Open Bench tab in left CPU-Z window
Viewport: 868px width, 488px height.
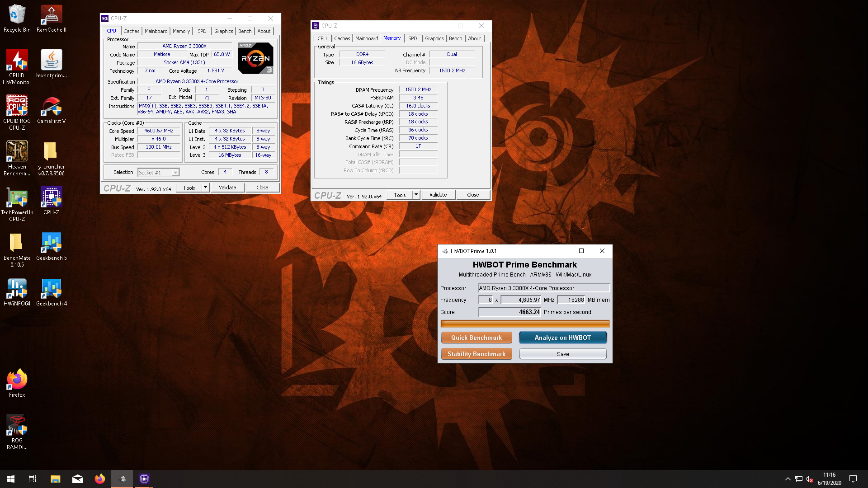click(245, 31)
